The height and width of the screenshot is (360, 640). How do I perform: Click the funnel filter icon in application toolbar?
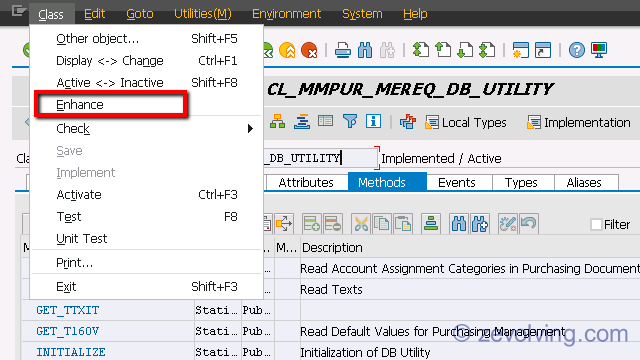(350, 122)
